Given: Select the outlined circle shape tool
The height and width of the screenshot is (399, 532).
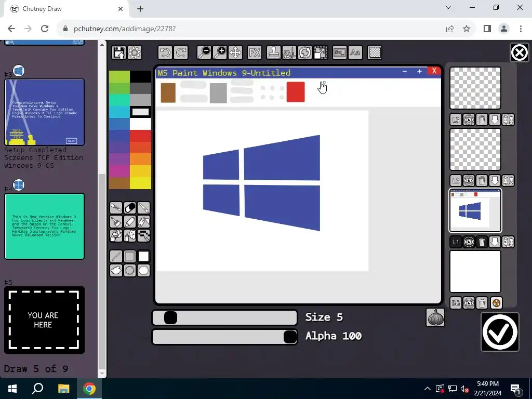Looking at the screenshot, I should 130,270.
